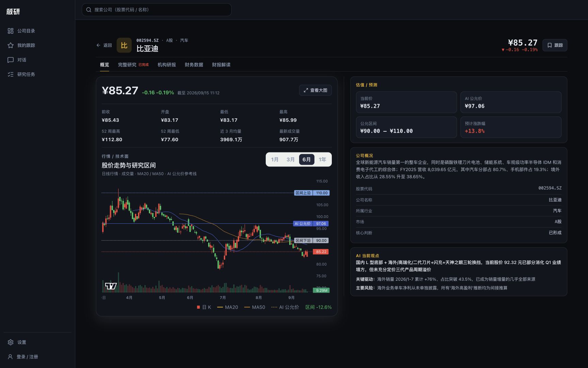
Task: Click the 预计涨跌幅 +13.8% card
Action: [x=511, y=127]
